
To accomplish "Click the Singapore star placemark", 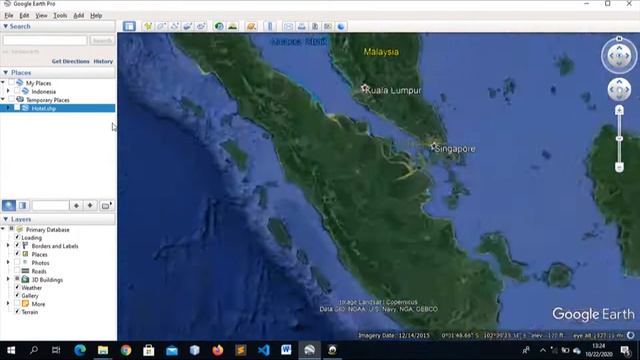I will [x=433, y=146].
